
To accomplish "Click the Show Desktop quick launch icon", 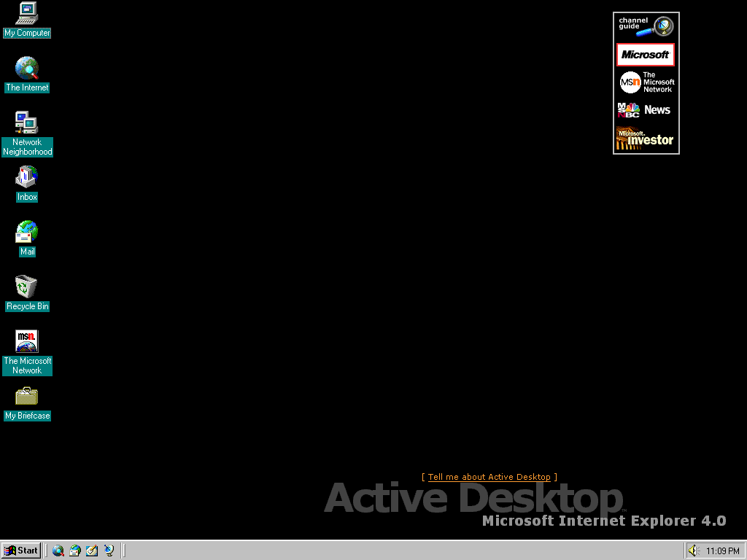I will [x=92, y=551].
